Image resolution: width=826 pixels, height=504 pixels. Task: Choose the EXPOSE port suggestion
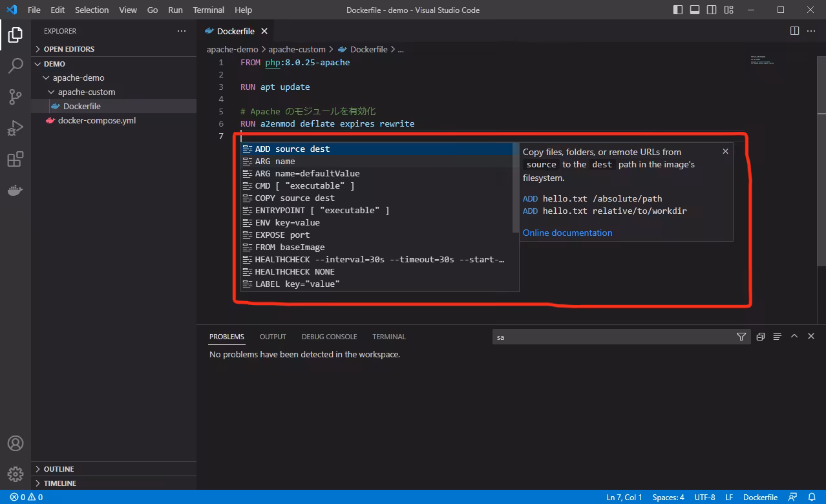(x=376, y=235)
